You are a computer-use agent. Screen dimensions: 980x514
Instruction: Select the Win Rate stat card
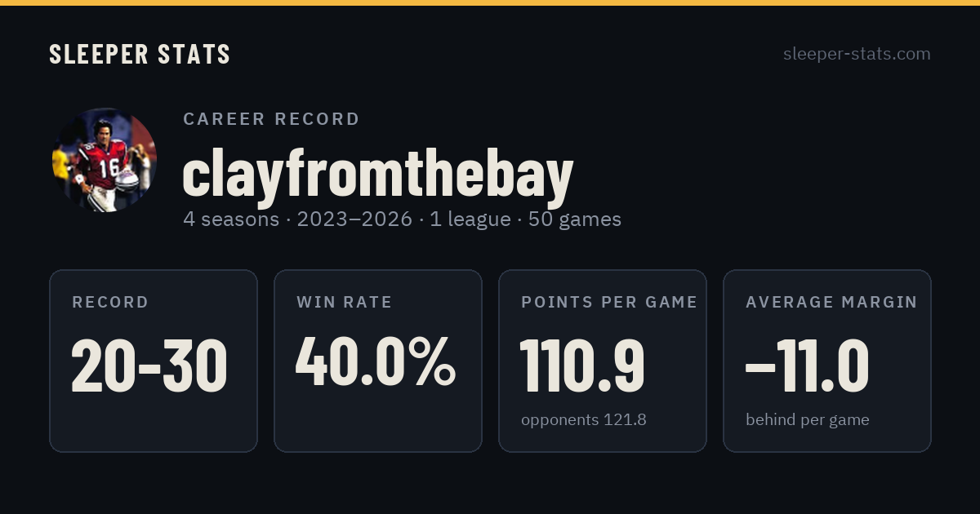coord(378,361)
